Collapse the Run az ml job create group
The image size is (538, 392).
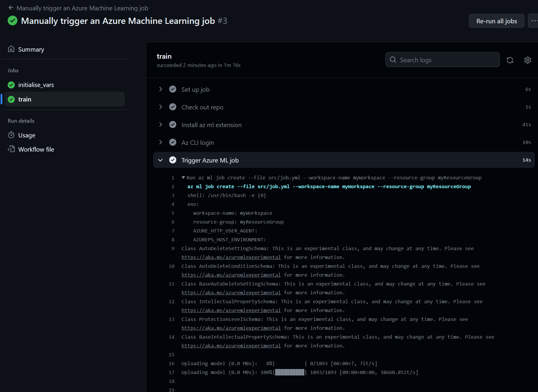tap(183, 177)
